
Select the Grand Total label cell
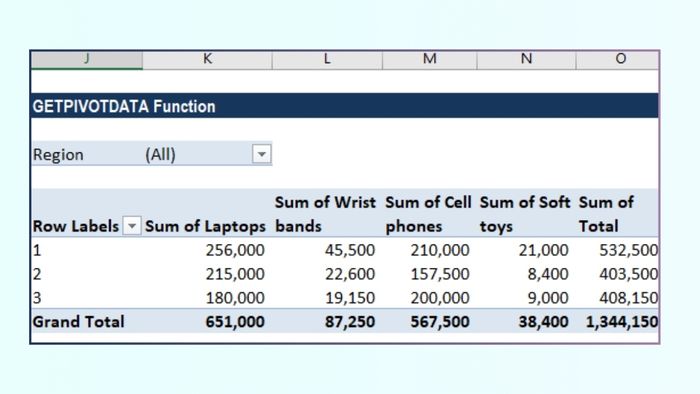87,321
